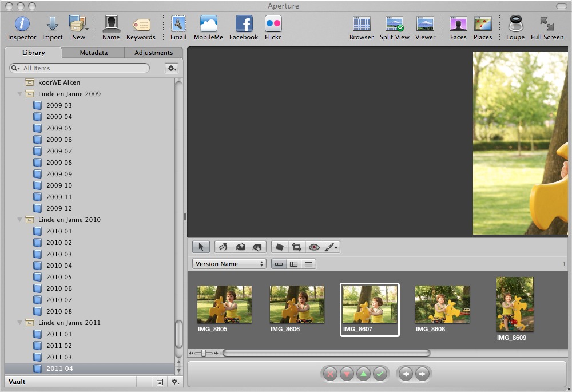572x392 pixels.
Task: Open the brushes tool dropdown
Action: tap(331, 247)
